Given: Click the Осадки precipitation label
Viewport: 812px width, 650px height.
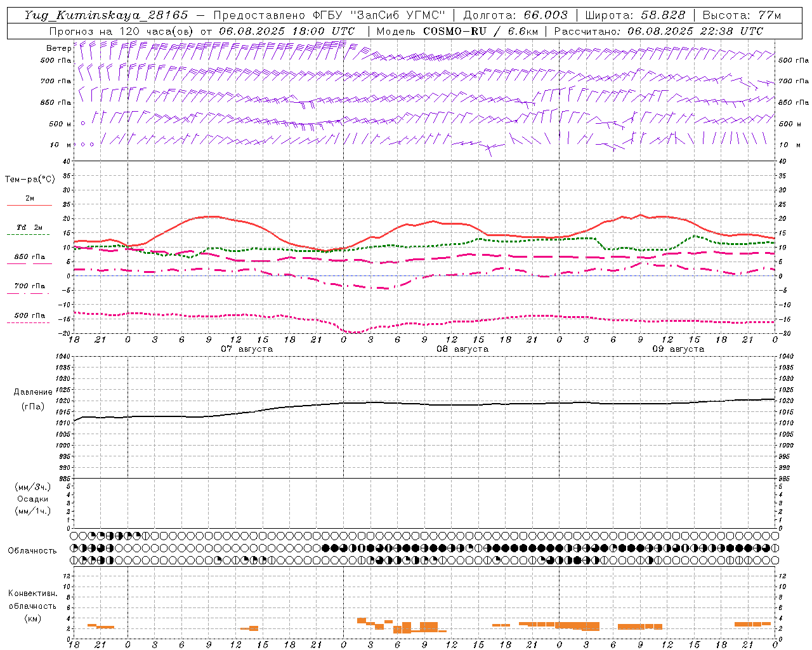Looking at the screenshot, I should [33, 499].
